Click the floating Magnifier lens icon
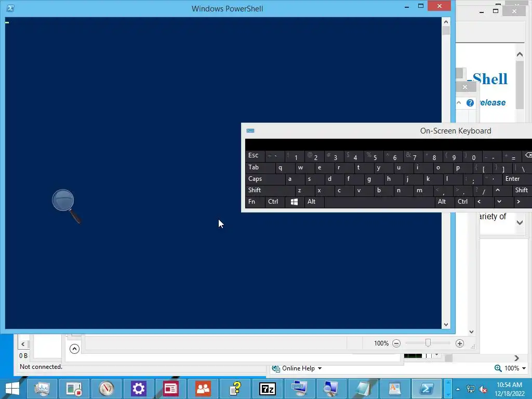This screenshot has width=532, height=399. click(x=66, y=206)
